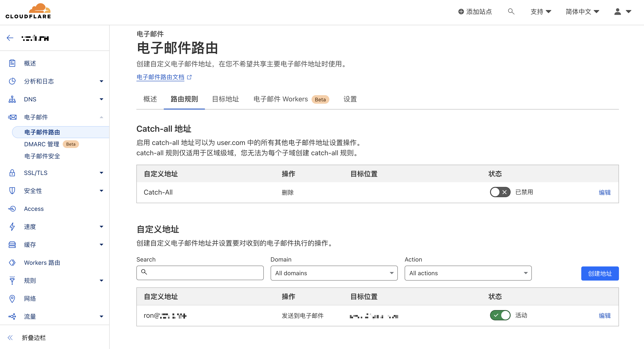Click the Workers routes diamond icon
Viewport: 644px width, 349px height.
pos(12,263)
